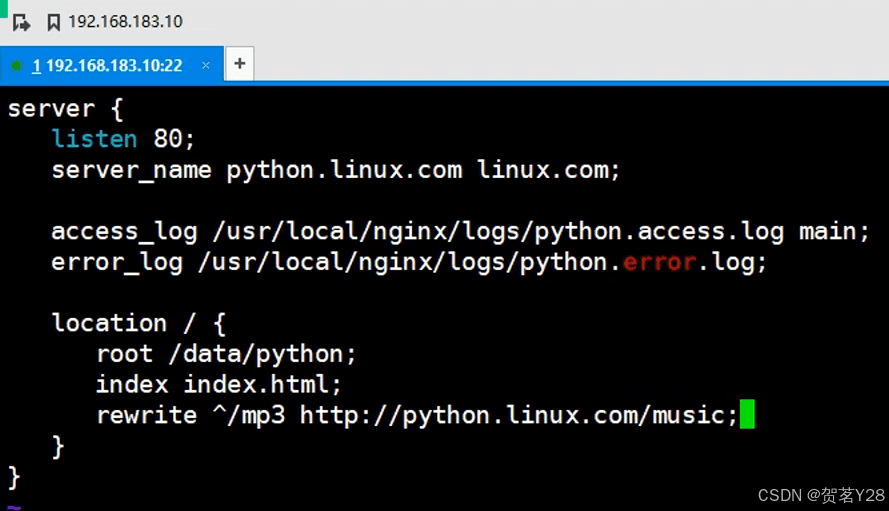The image size is (889, 511).
Task: Click the 'access_log' directive text
Action: point(124,231)
